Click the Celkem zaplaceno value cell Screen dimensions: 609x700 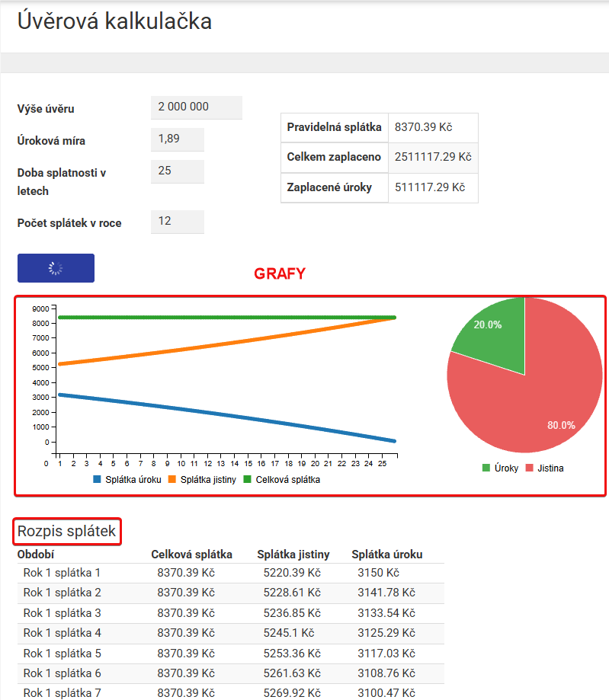pyautogui.click(x=433, y=157)
